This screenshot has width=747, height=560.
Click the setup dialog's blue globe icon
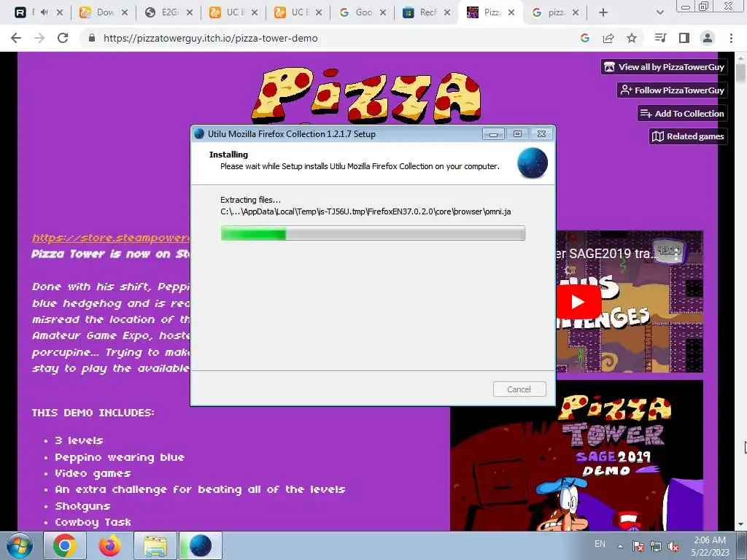tap(532, 163)
